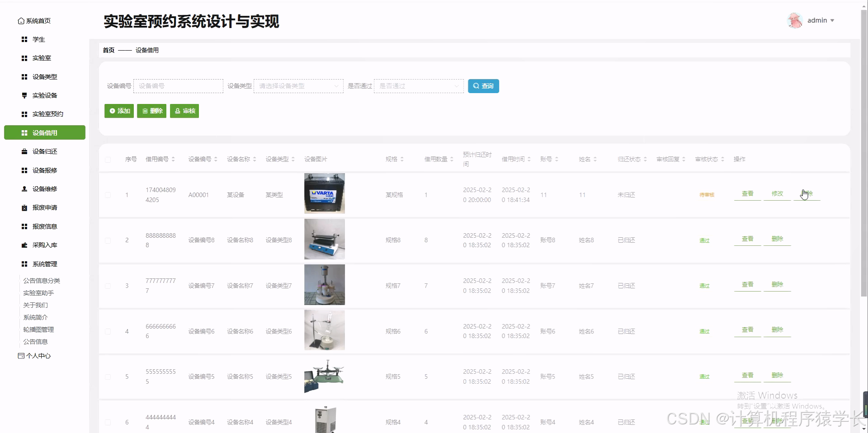The image size is (868, 433).
Task: Click the 添加 add button
Action: 119,111
